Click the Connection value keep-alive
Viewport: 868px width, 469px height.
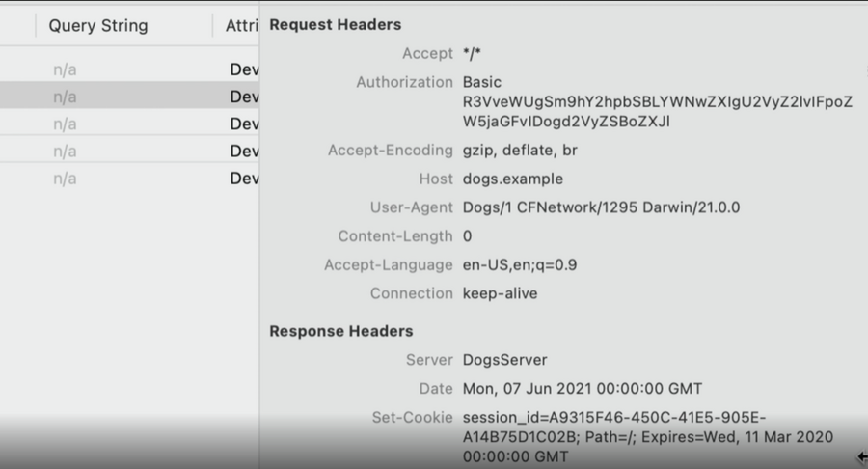pos(500,293)
